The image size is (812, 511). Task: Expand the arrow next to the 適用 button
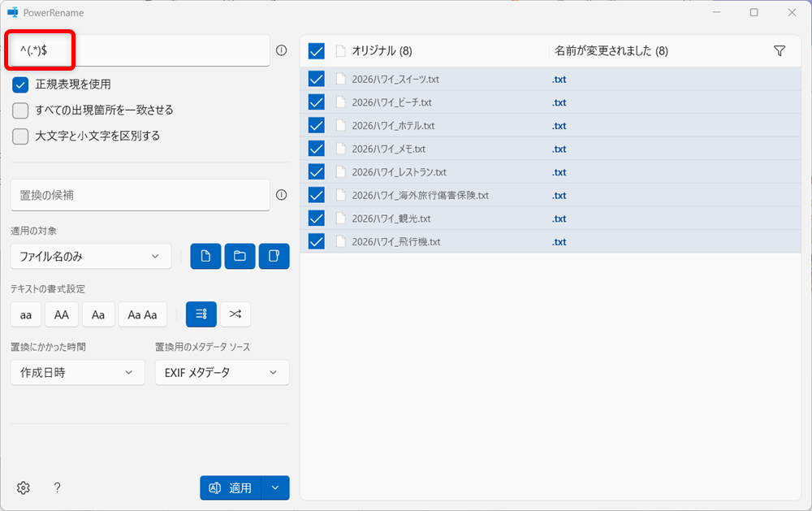pos(275,487)
